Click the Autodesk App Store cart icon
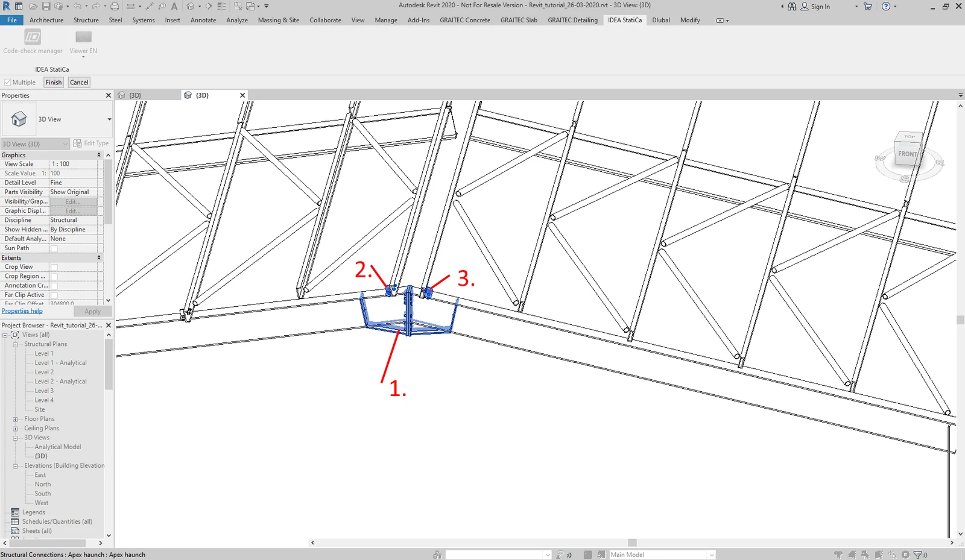Screen dimensions: 965x560 coord(868,6)
